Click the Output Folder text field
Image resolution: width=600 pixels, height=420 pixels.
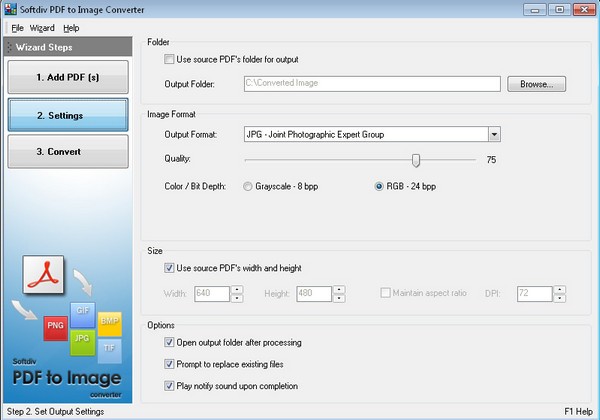click(372, 84)
